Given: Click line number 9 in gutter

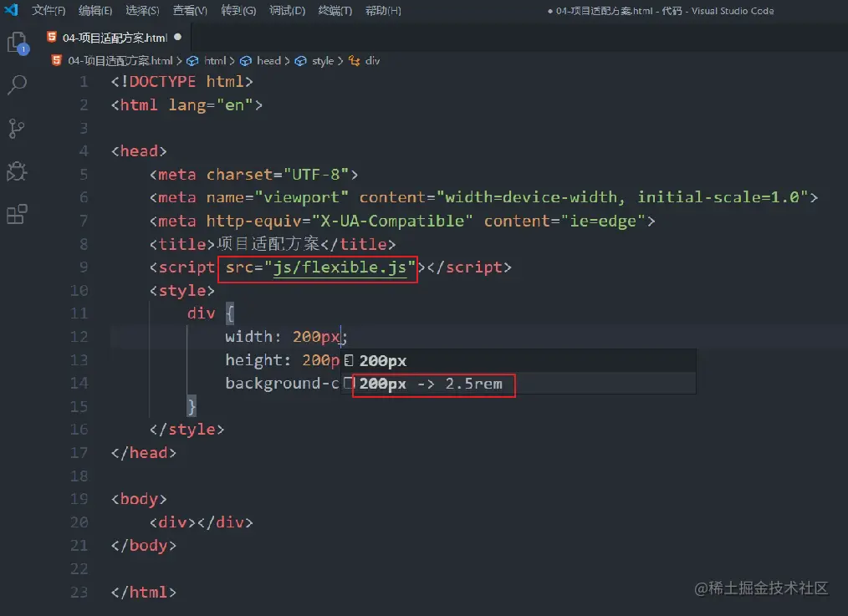Looking at the screenshot, I should point(84,267).
